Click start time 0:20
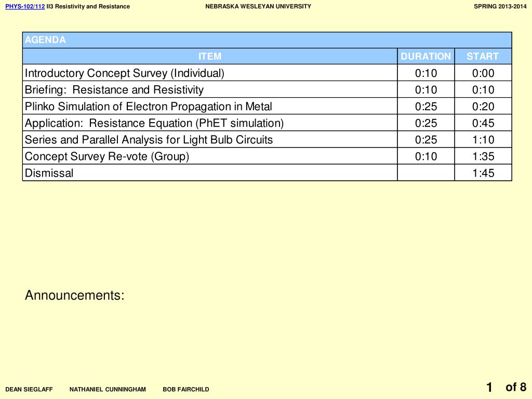 (x=483, y=106)
